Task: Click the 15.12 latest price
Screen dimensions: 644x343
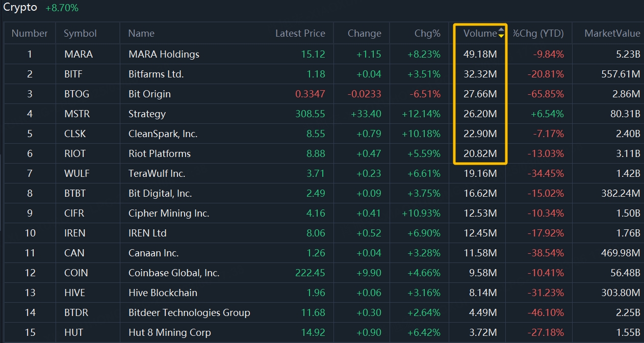Action: point(313,54)
